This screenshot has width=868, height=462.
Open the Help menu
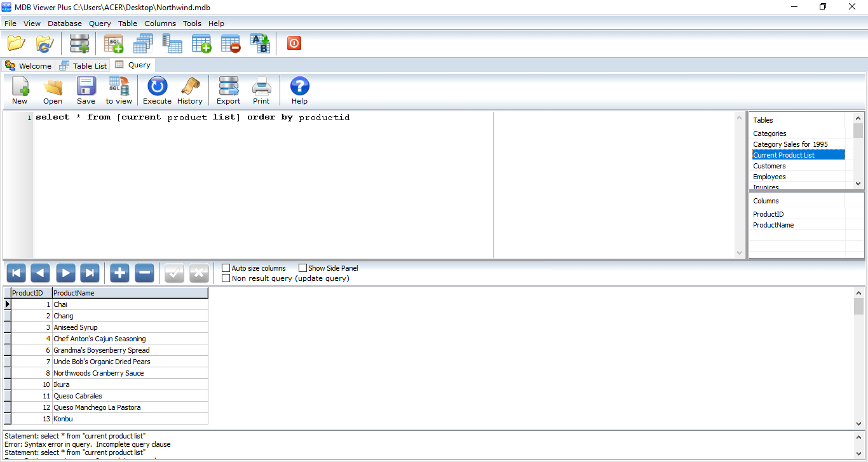tap(216, 24)
